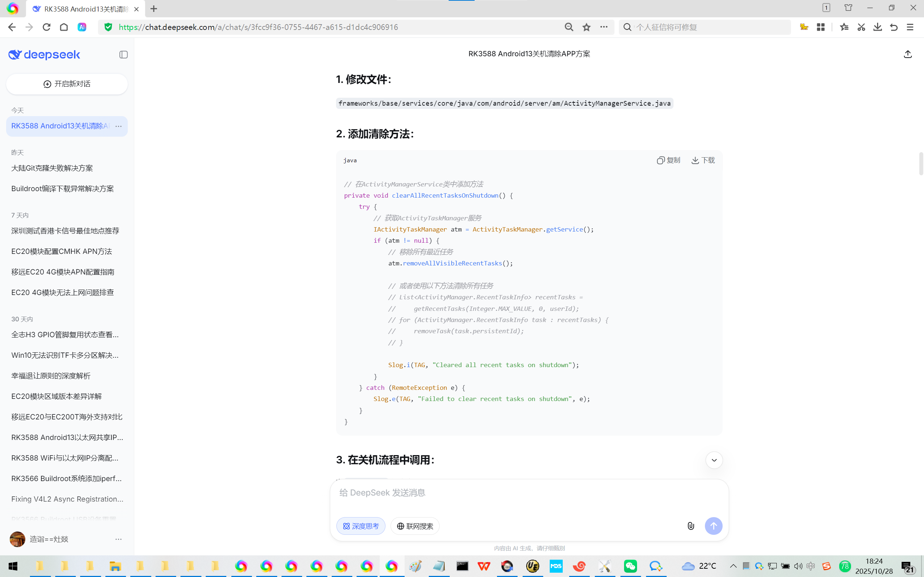Screen dimensions: 924x577
Task: Click the attachment paperclip icon
Action: pos(691,526)
